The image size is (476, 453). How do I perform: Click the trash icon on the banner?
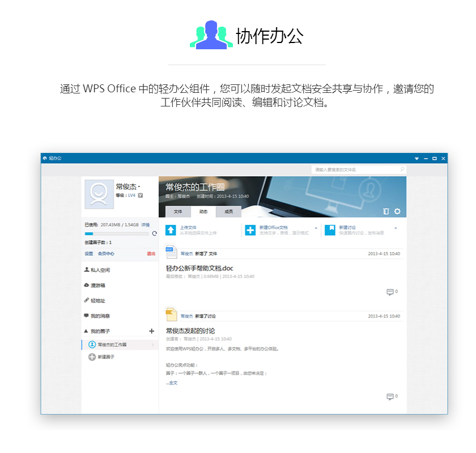point(386,211)
